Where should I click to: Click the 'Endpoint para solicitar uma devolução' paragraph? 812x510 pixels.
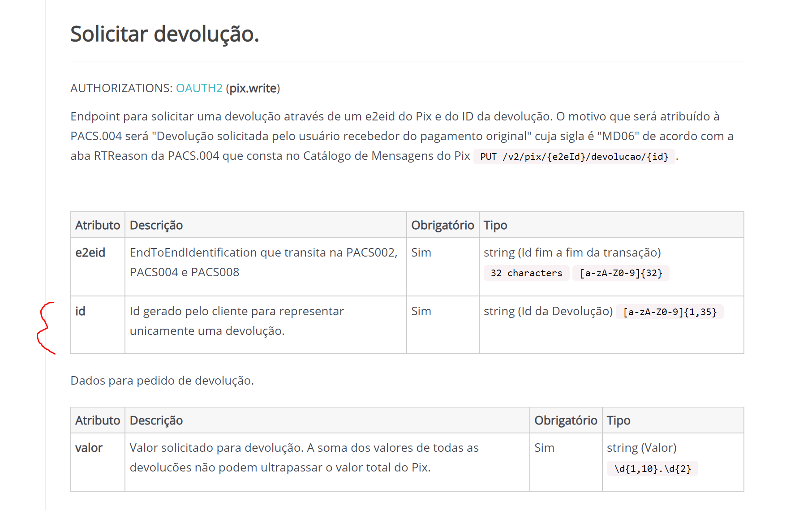click(402, 136)
